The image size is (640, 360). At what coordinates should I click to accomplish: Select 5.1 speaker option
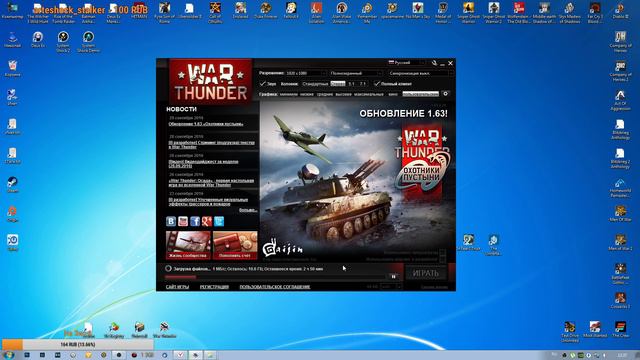351,84
